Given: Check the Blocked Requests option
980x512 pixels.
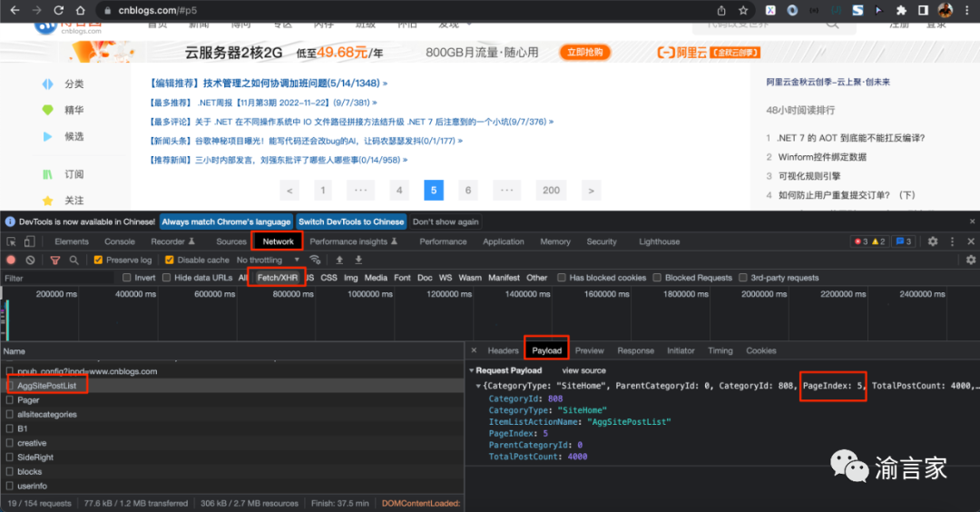Looking at the screenshot, I should [657, 278].
